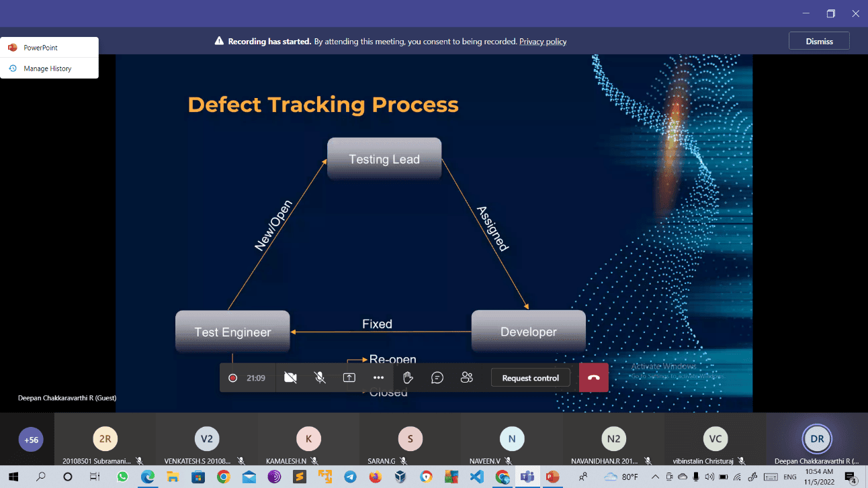This screenshot has height=488, width=868.
Task: Hang up with the red leave button
Action: point(593,378)
